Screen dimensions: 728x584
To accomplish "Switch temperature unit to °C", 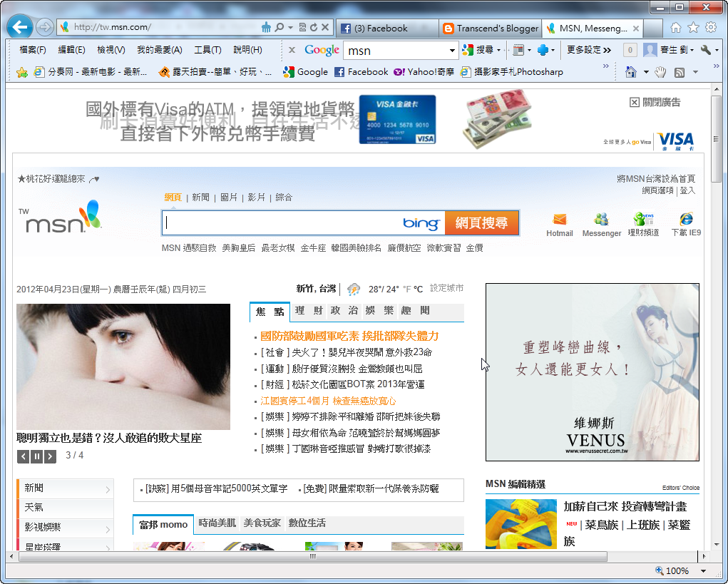I will (x=418, y=290).
